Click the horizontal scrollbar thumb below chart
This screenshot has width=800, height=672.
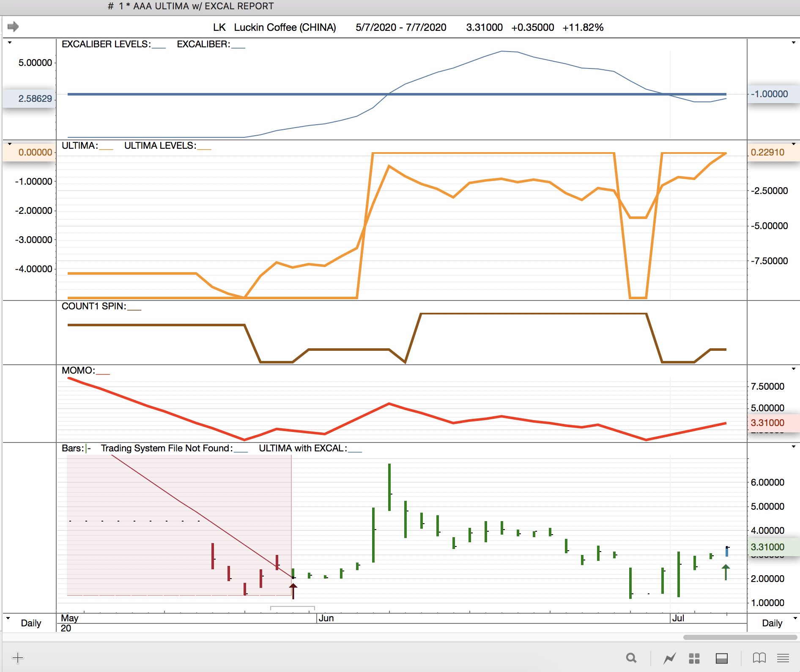pos(740,637)
